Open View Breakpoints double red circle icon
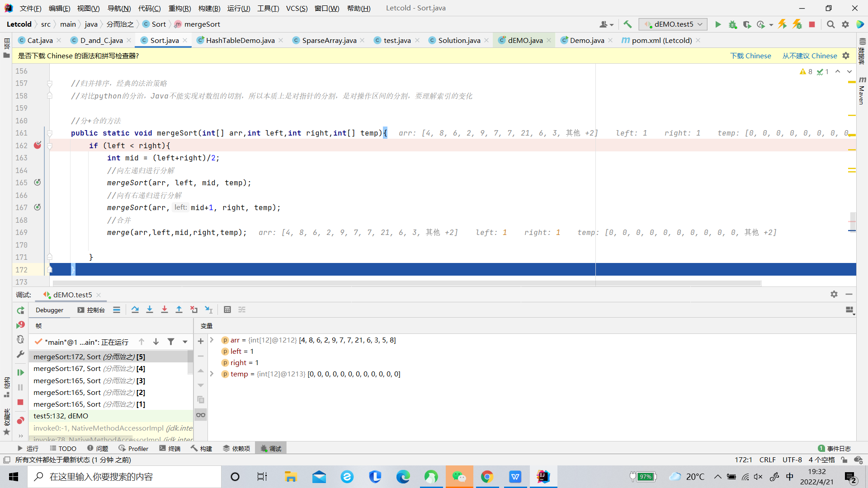868x488 pixels. tap(20, 421)
